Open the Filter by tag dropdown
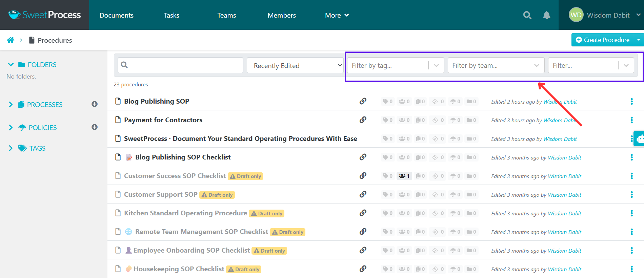The height and width of the screenshot is (278, 644). pos(396,65)
